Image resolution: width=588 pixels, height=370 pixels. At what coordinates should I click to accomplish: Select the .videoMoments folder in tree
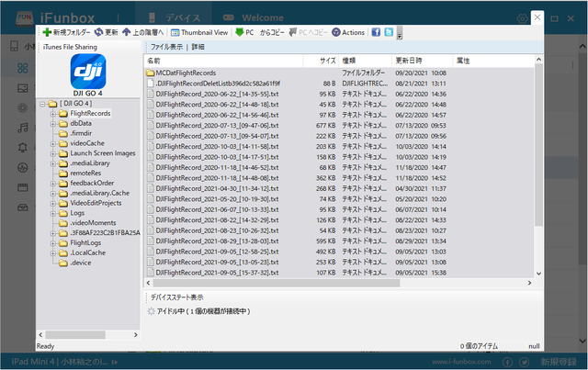[93, 223]
